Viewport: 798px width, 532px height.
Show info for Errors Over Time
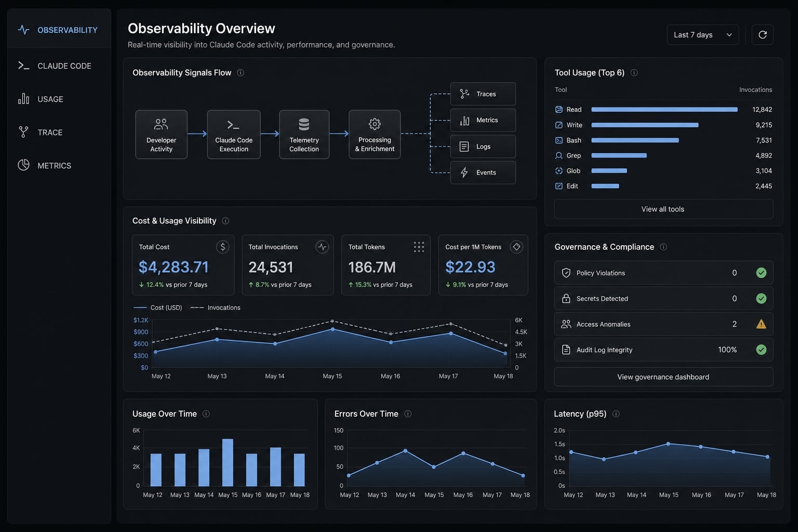click(x=408, y=414)
